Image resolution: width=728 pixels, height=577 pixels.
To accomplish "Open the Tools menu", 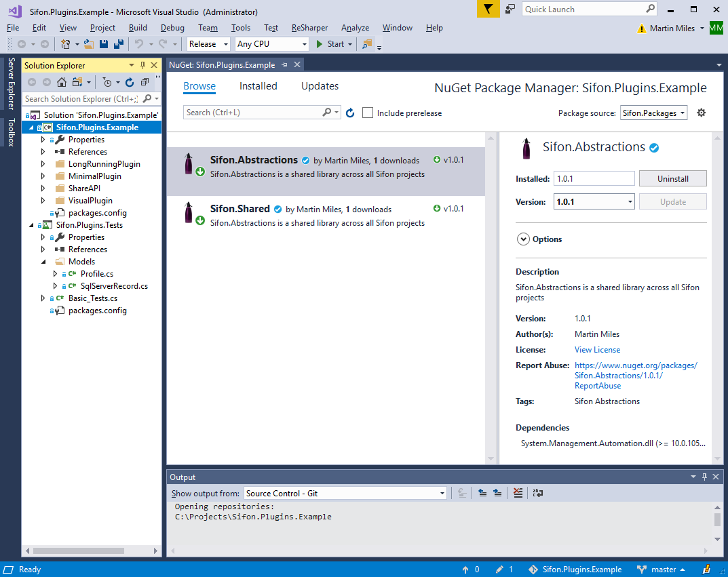I will coord(241,28).
